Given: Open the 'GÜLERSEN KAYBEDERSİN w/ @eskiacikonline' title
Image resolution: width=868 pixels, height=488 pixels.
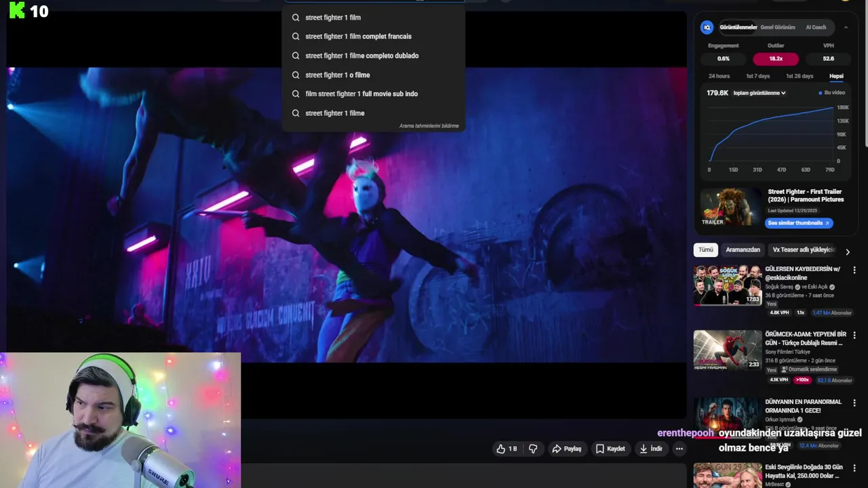Looking at the screenshot, I should [803, 273].
